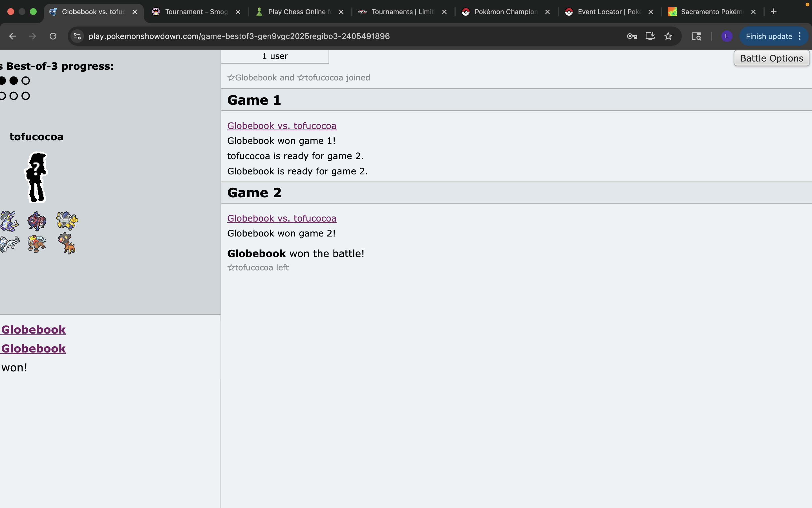
Task: Click the first Globebook link in the left panel
Action: (33, 330)
